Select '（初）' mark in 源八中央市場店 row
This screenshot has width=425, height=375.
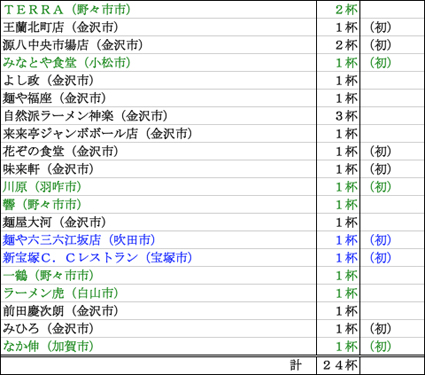click(380, 45)
